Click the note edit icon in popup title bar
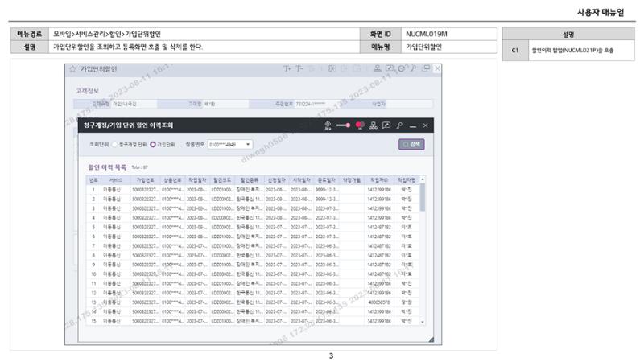The image size is (644, 362). pos(386,125)
